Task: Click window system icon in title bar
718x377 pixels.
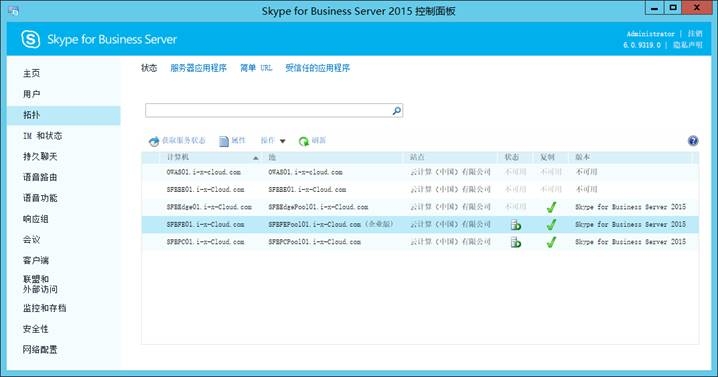Action: (x=13, y=11)
